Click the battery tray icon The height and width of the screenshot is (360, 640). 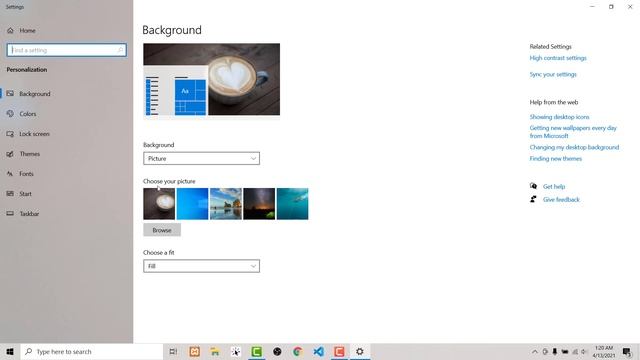[565, 351]
